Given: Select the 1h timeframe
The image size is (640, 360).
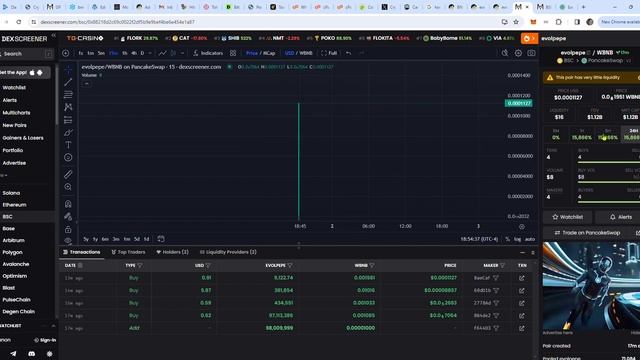Looking at the screenshot, I should pyautogui.click(x=125, y=53).
